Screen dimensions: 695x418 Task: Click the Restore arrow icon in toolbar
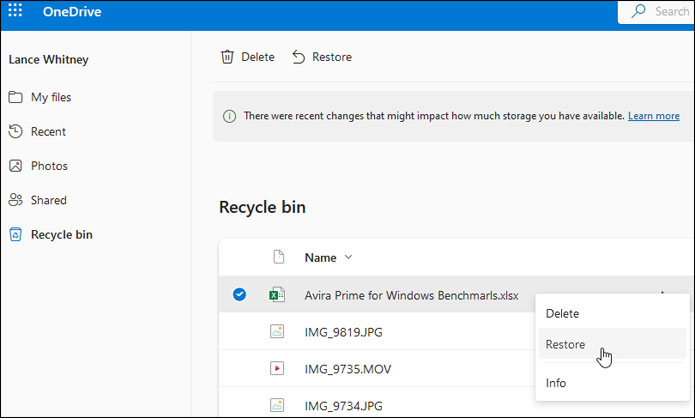pyautogui.click(x=299, y=57)
